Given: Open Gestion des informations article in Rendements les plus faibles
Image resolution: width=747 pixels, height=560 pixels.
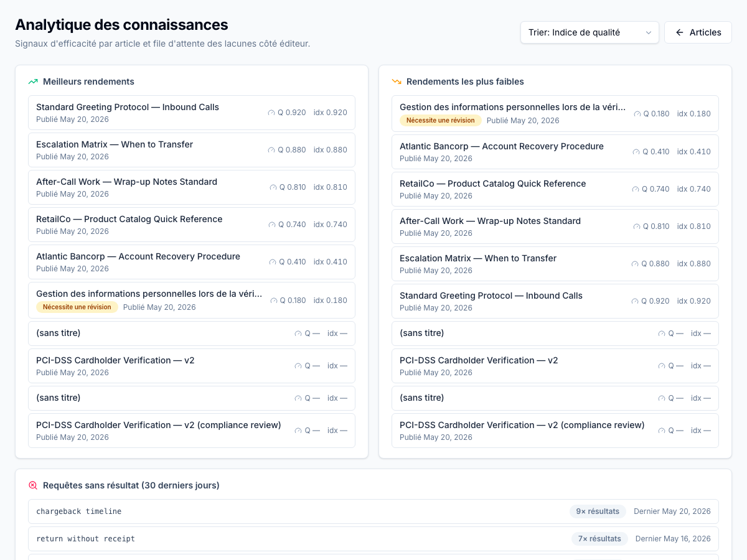Looking at the screenshot, I should coord(555,113).
